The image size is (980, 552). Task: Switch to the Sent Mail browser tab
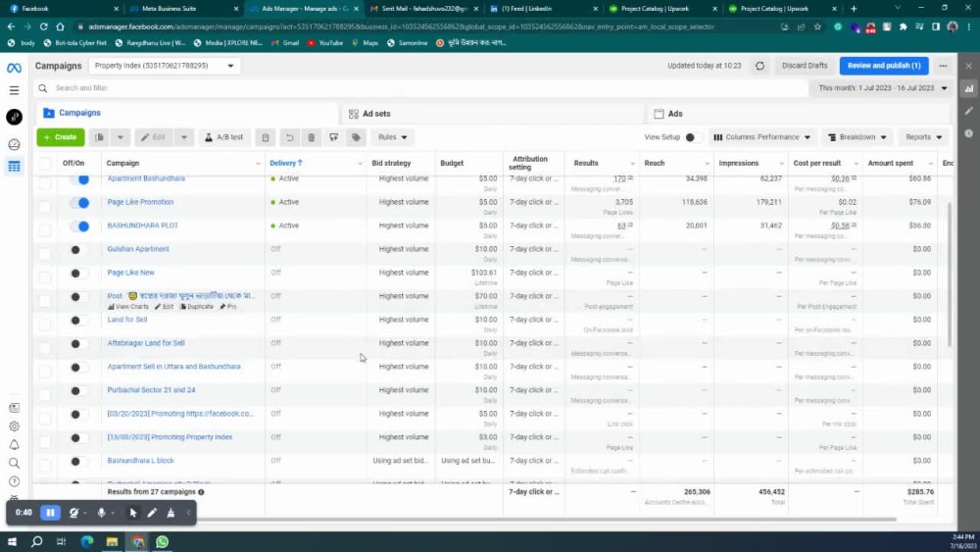(x=423, y=9)
